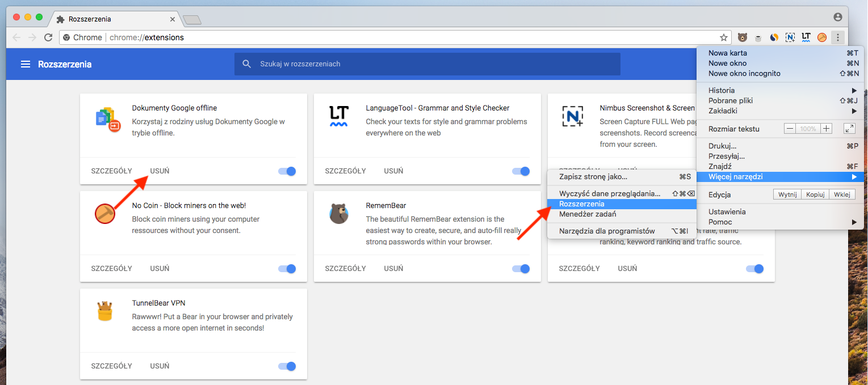Open the hamburger menu beside Rozszerzenia

(x=25, y=64)
